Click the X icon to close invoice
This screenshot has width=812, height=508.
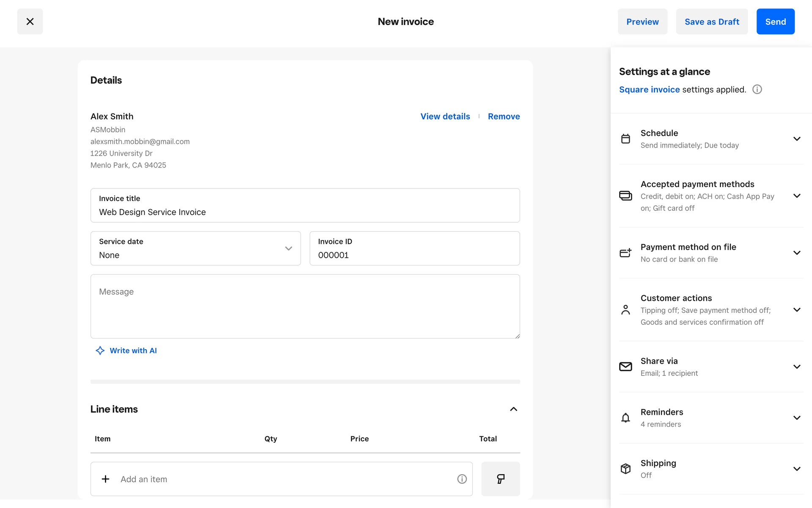(30, 22)
